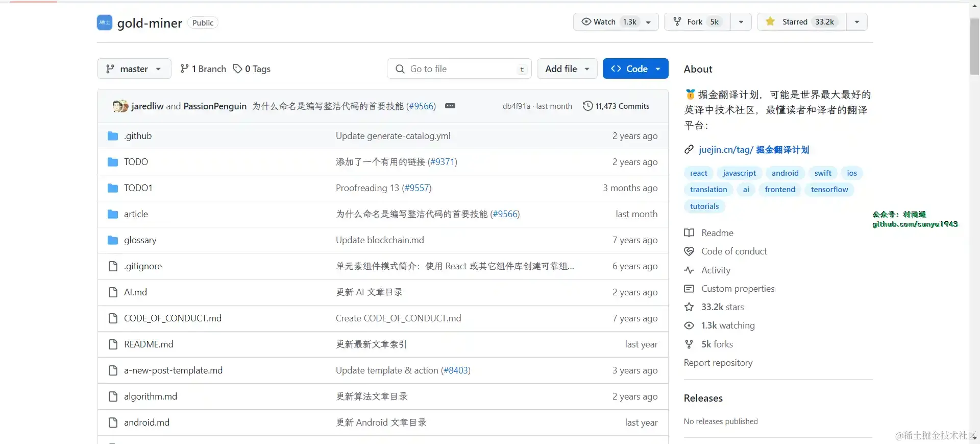The height and width of the screenshot is (444, 980).
Task: Click the jaredliw contributor avatar
Action: [118, 106]
